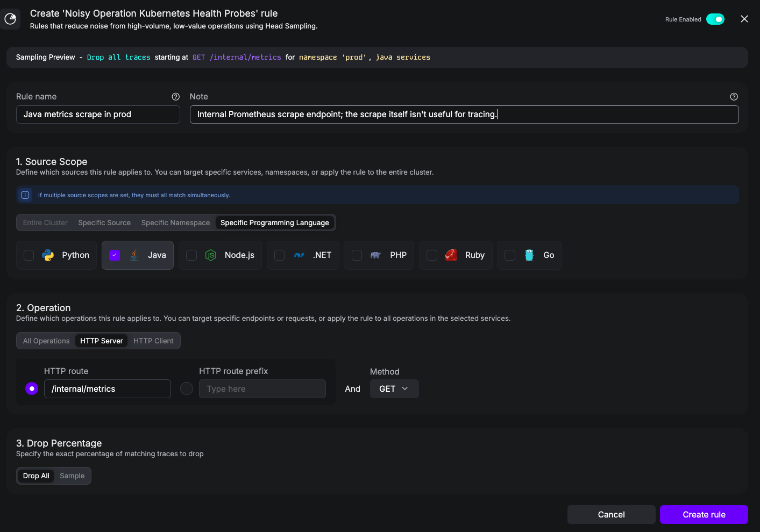The width and height of the screenshot is (760, 532).
Task: Select the HTTP route prefix radio button
Action: [187, 389]
